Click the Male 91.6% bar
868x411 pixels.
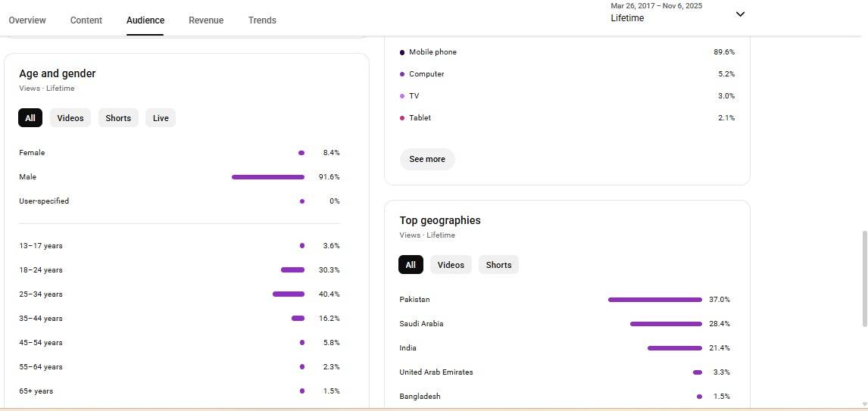(x=268, y=177)
